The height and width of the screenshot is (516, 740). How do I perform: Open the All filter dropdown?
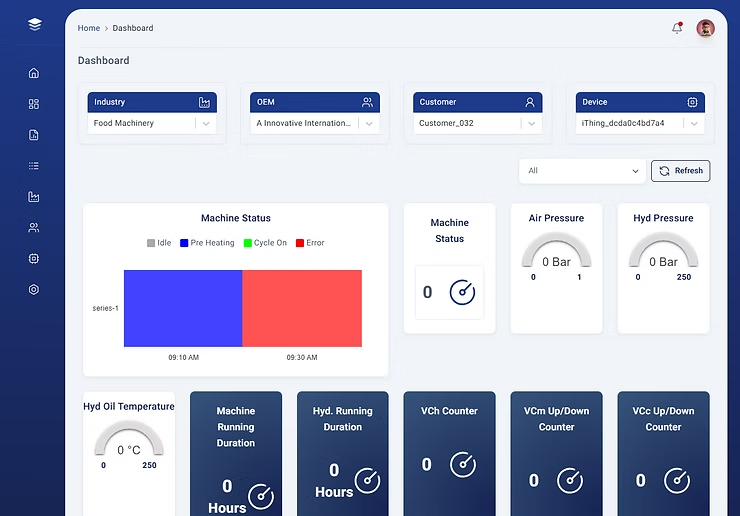(582, 171)
